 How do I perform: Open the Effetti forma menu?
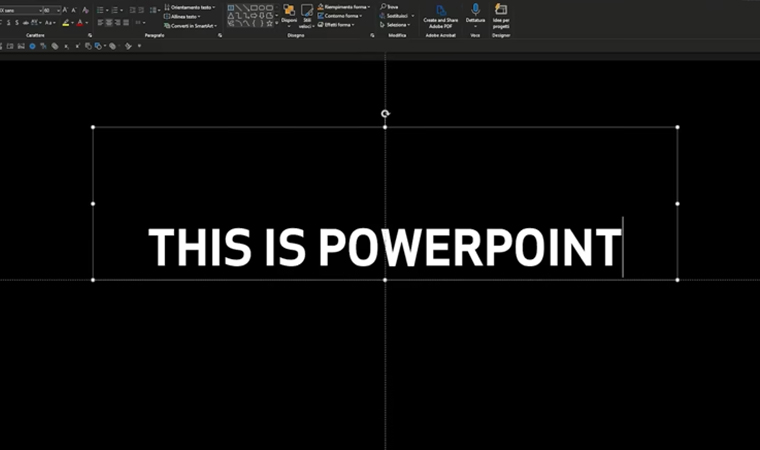click(x=336, y=24)
